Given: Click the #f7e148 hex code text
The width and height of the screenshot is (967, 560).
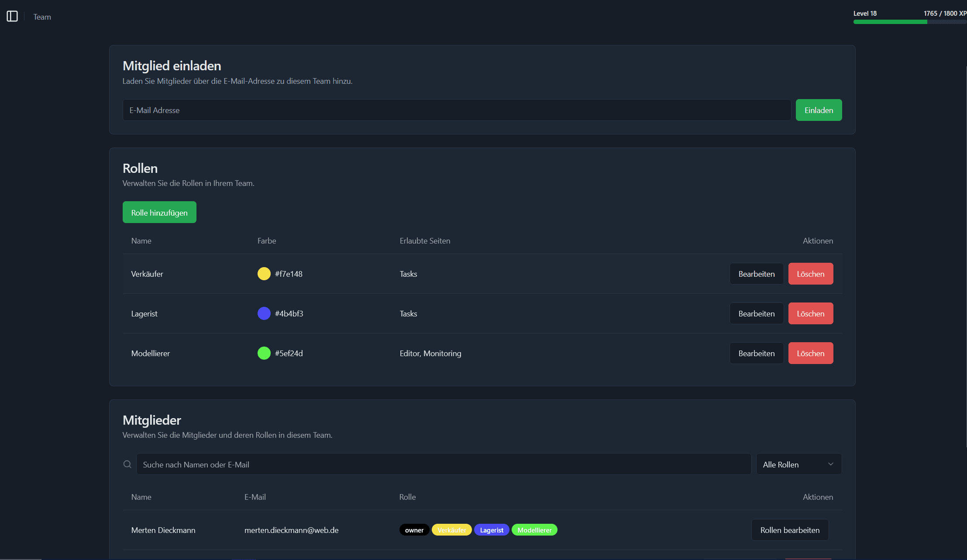Looking at the screenshot, I should click(x=289, y=274).
